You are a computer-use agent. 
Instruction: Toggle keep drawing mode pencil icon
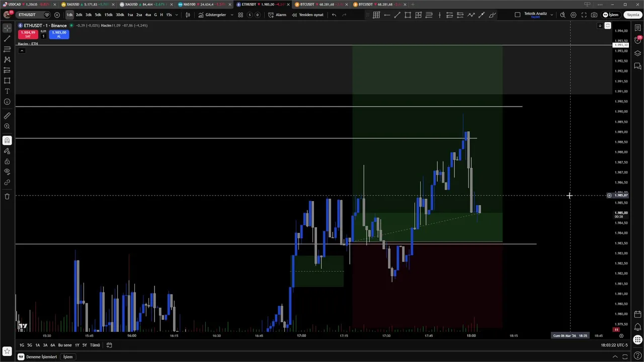[7, 151]
